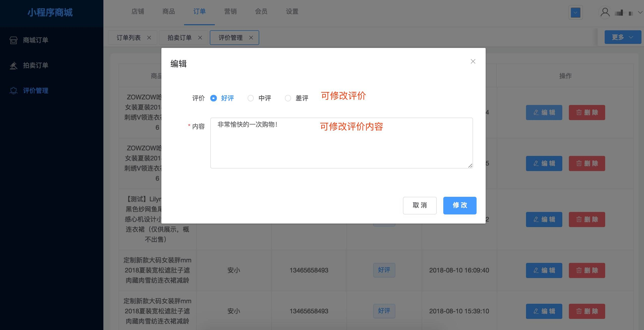Delete the first ZOWZOW review row
This screenshot has width=644, height=330.
pyautogui.click(x=587, y=113)
